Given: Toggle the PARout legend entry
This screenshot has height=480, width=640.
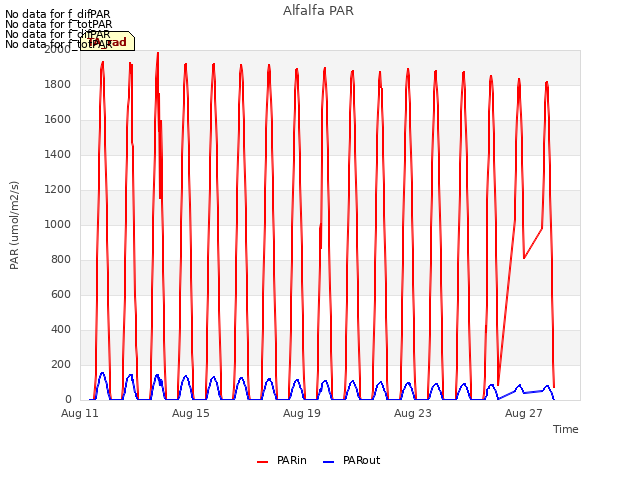Looking at the screenshot, I should [x=351, y=460].
